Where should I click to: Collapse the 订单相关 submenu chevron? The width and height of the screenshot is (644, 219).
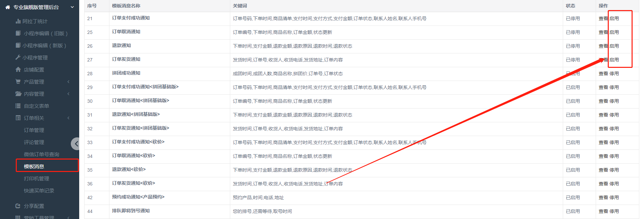68,118
